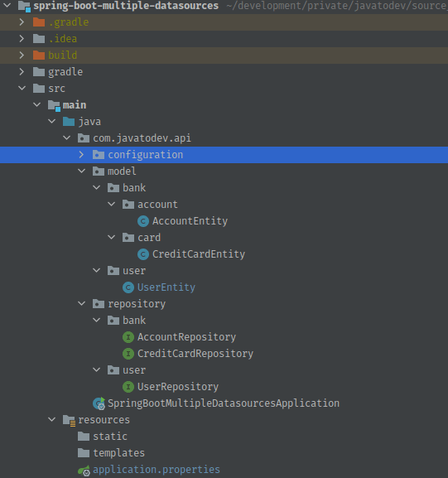Collapse the card package

coord(112,237)
